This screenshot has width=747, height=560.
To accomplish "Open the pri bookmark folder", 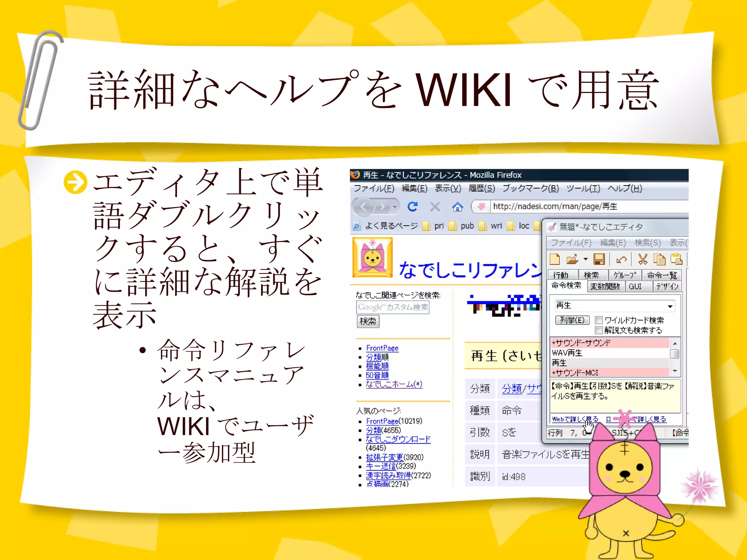I will 433,226.
